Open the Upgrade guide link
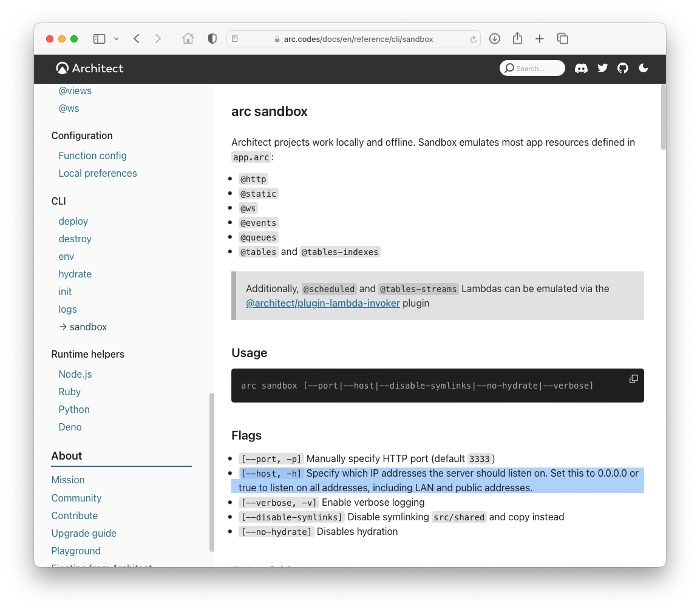The height and width of the screenshot is (612, 700). 84,534
